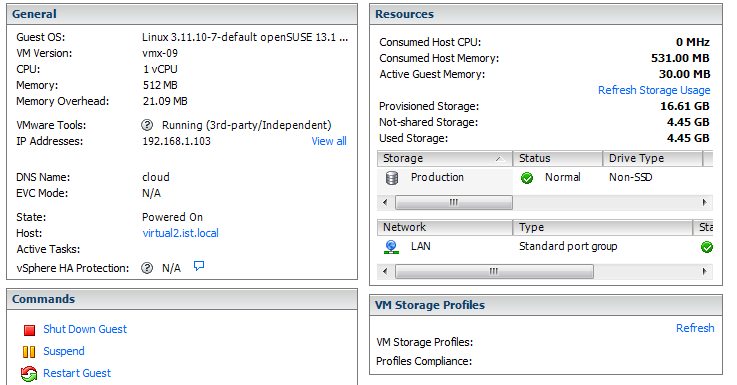Click the Non-SSD drive type cell

(630, 177)
